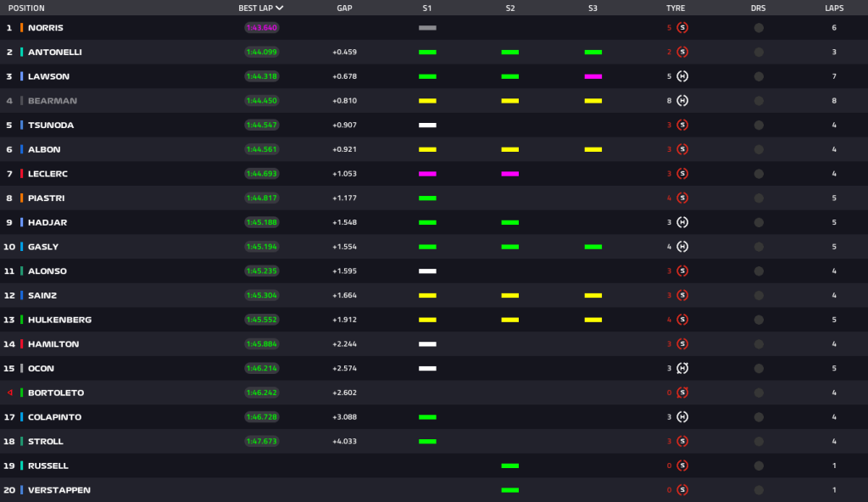Click the hard tyre icon for Bearman
The image size is (868, 502).
point(682,101)
